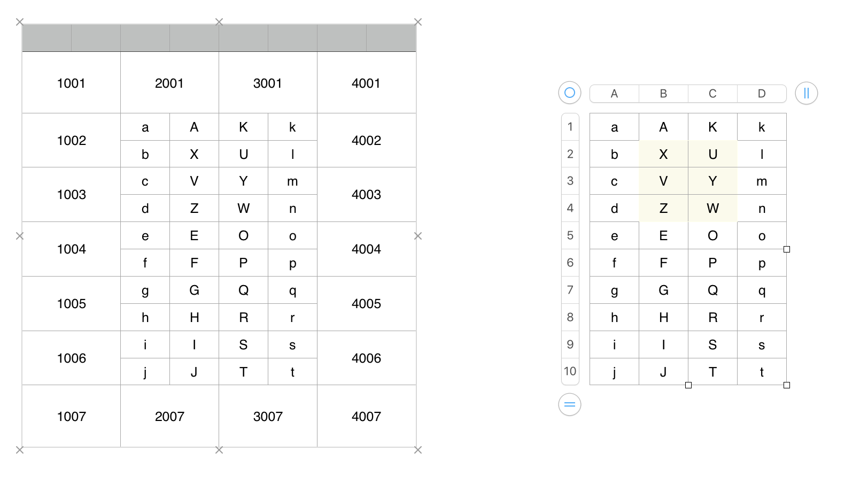Click the add-columns handle beside column D
The height and width of the screenshot is (490, 868).
tap(806, 93)
